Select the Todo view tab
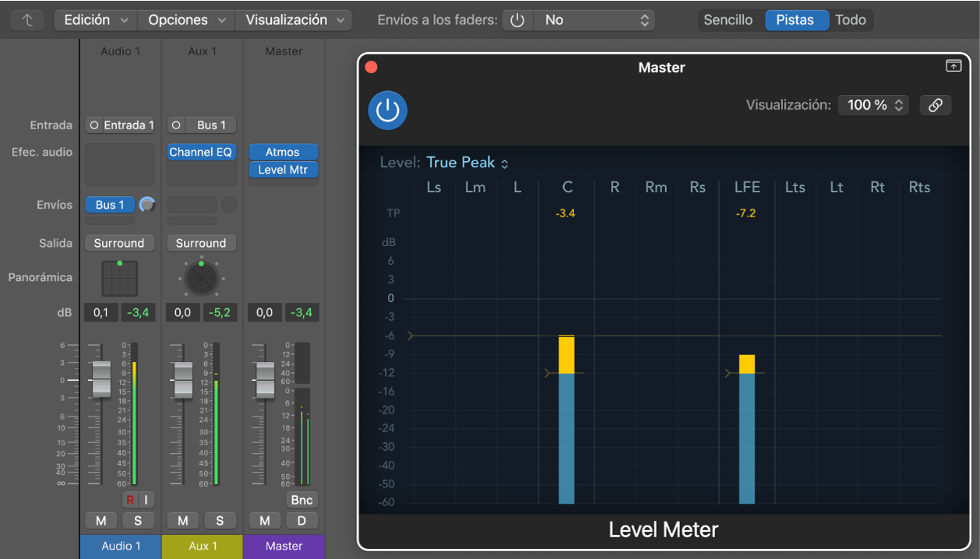This screenshot has width=980, height=559. click(x=851, y=20)
